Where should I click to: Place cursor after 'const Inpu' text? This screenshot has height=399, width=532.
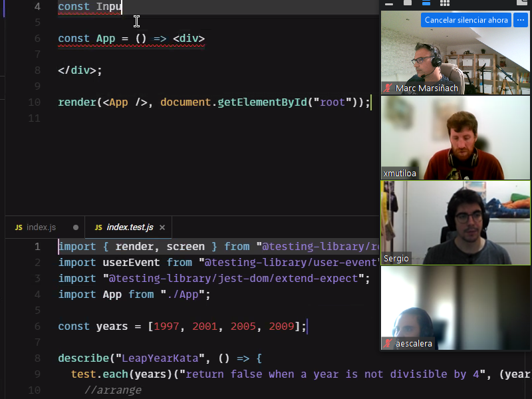point(122,7)
